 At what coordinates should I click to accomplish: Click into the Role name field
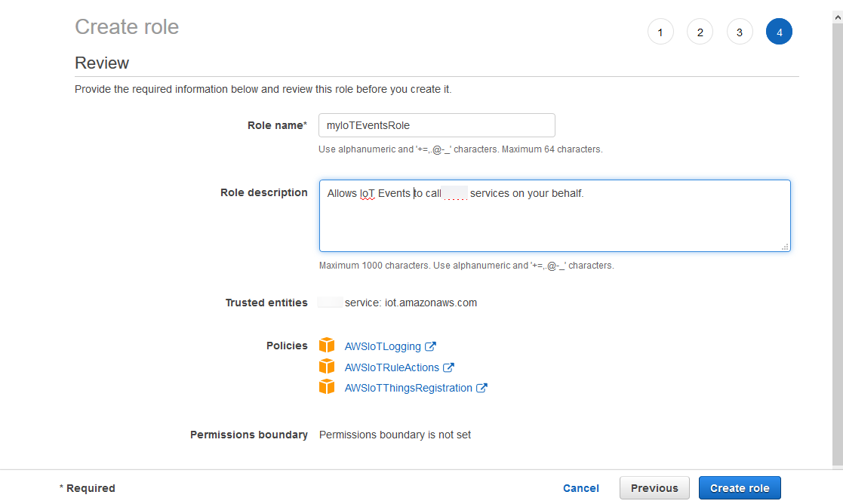click(437, 125)
